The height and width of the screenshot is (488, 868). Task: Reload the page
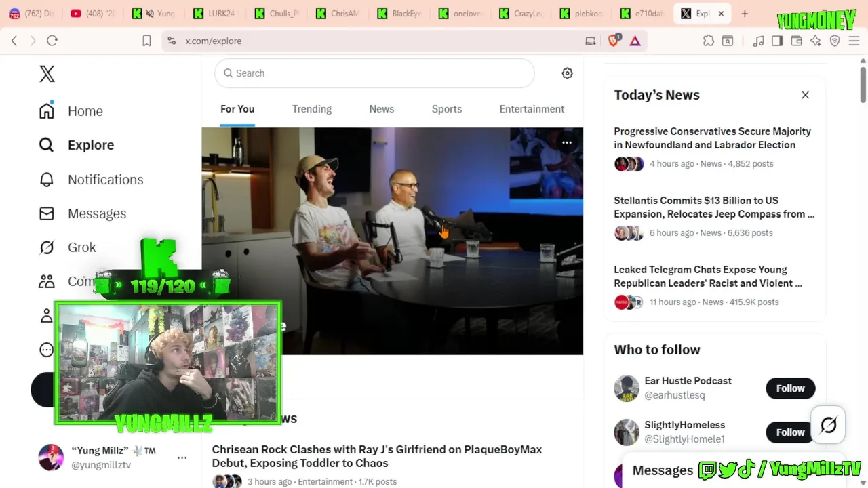coord(52,41)
